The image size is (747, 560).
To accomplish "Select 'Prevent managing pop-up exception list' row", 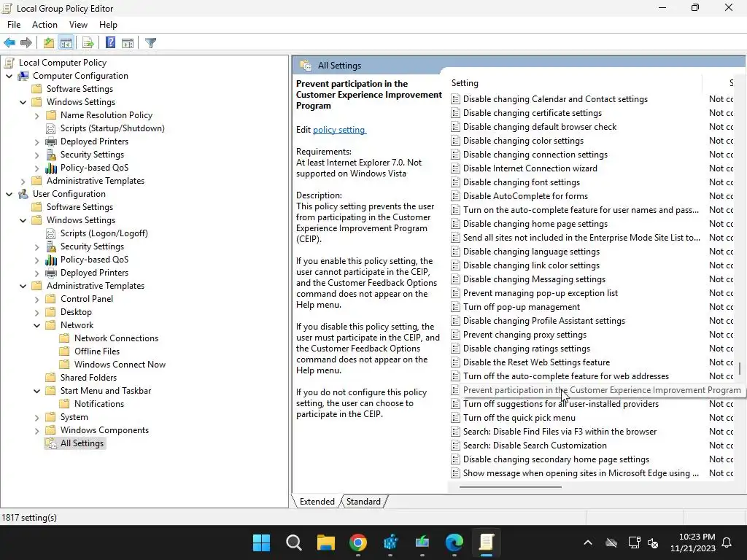I will pos(541,293).
